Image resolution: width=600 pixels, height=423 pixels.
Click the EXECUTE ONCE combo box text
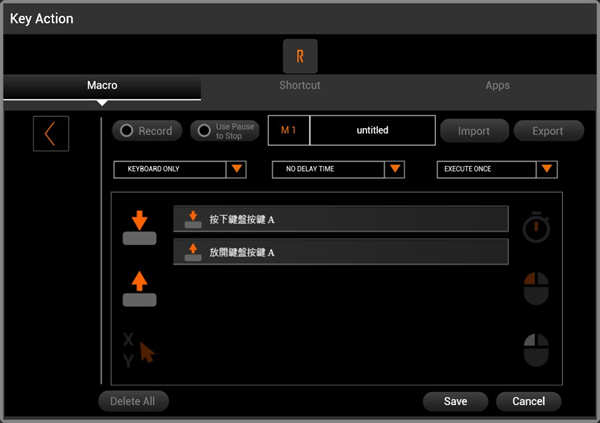tap(468, 169)
